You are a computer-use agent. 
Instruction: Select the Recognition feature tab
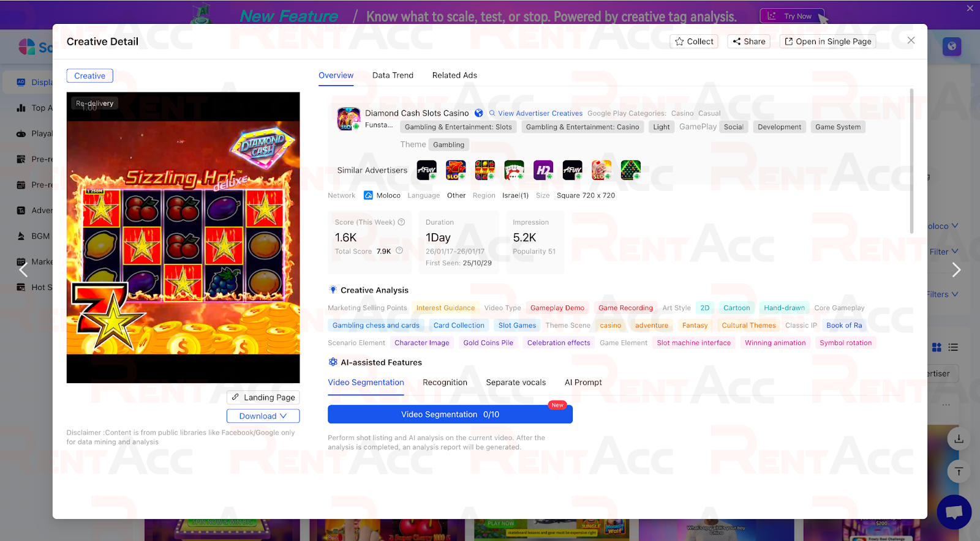[x=445, y=382]
